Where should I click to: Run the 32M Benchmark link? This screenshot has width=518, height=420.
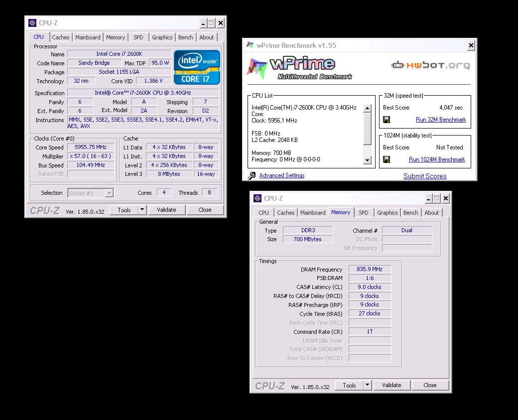coord(441,120)
